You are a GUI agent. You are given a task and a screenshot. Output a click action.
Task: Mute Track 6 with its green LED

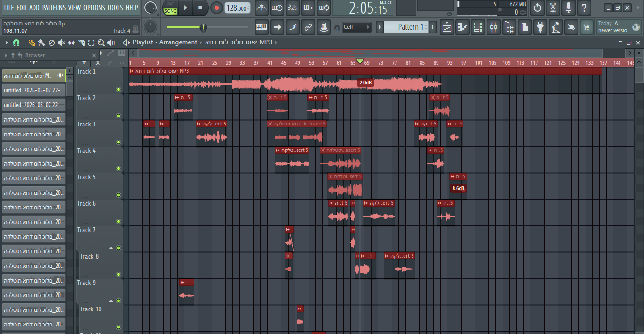tap(118, 221)
